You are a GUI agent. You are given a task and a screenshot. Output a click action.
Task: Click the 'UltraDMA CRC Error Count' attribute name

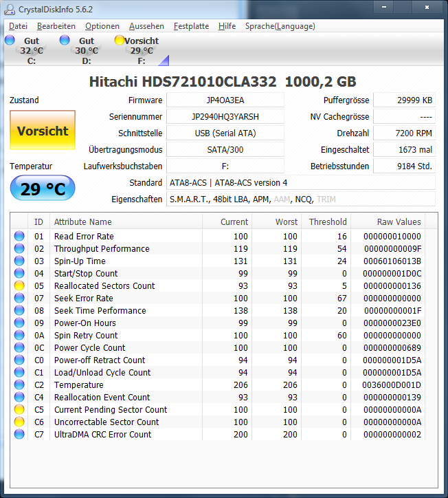click(103, 435)
